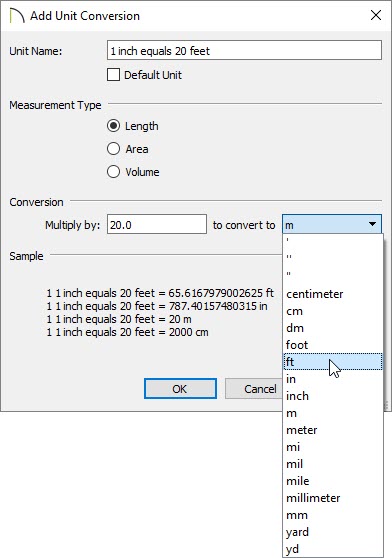Choose dm from the unit list

[x=333, y=328]
